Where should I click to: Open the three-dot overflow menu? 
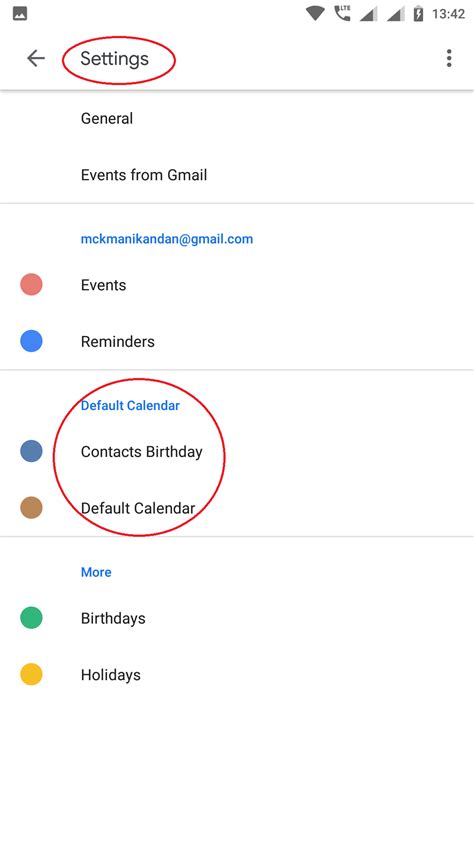[449, 58]
